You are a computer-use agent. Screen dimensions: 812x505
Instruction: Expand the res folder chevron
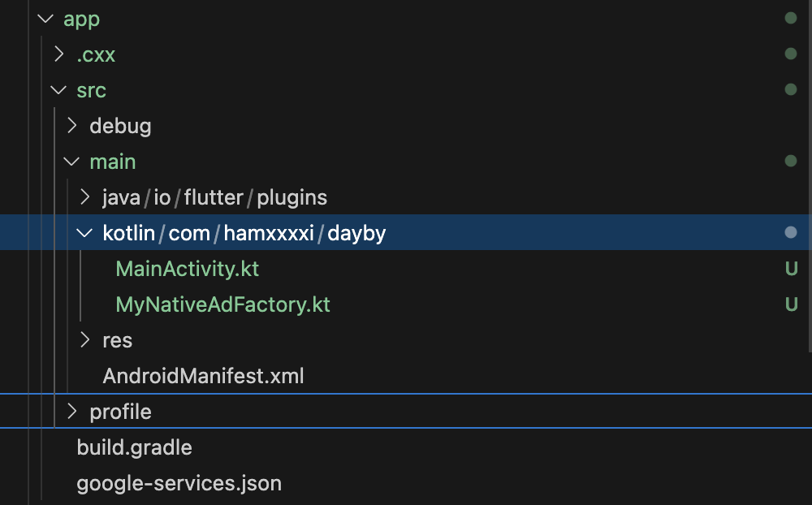85,339
